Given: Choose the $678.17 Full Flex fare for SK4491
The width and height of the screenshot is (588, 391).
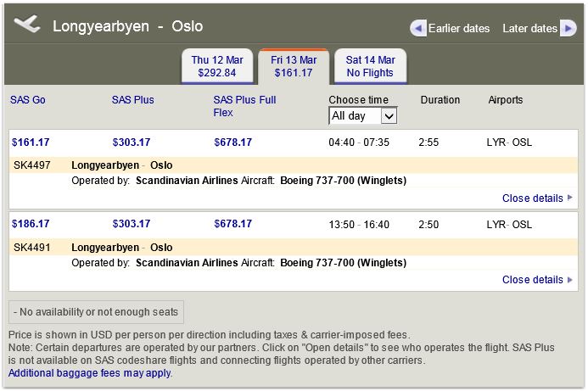Looking at the screenshot, I should pyautogui.click(x=232, y=224).
